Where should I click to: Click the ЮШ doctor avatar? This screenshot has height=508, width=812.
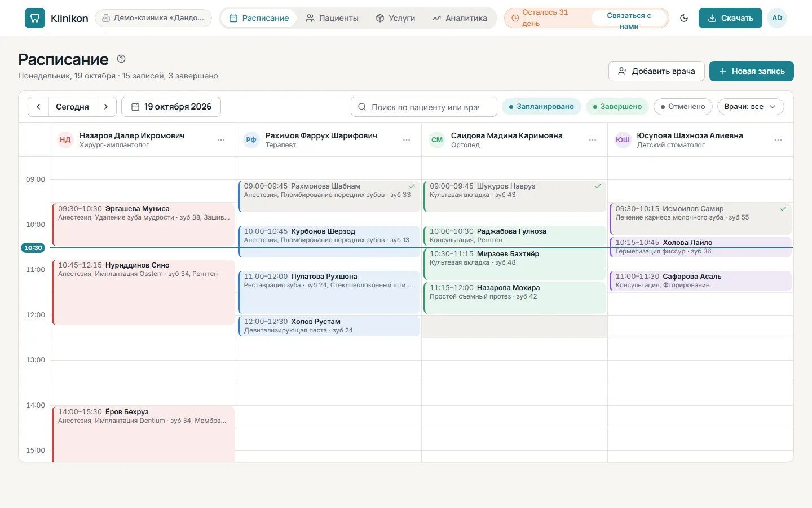[x=623, y=140]
